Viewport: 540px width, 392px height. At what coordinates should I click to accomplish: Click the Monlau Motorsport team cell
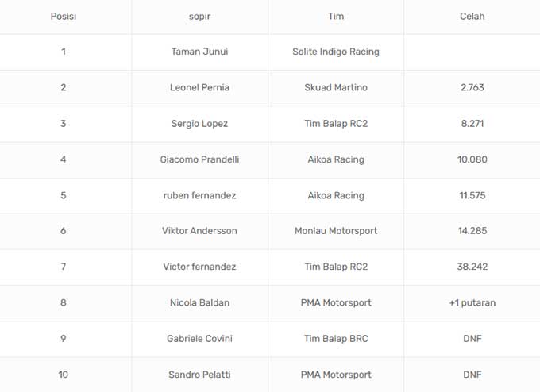click(x=336, y=231)
